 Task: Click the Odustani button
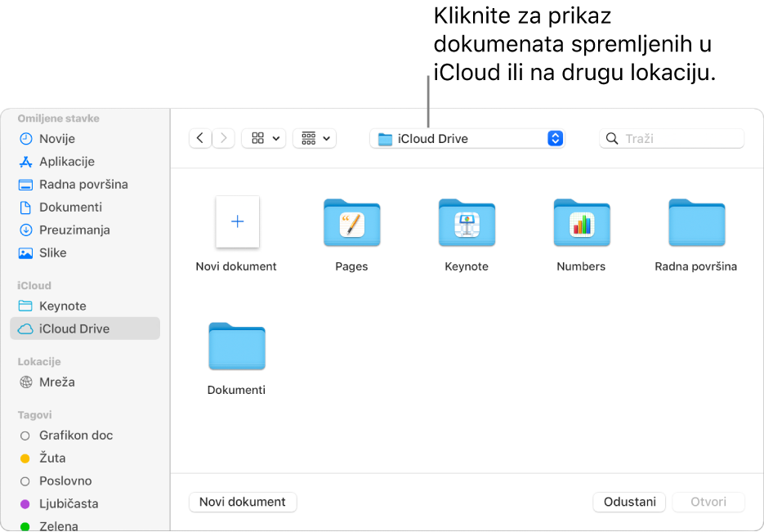click(x=629, y=502)
